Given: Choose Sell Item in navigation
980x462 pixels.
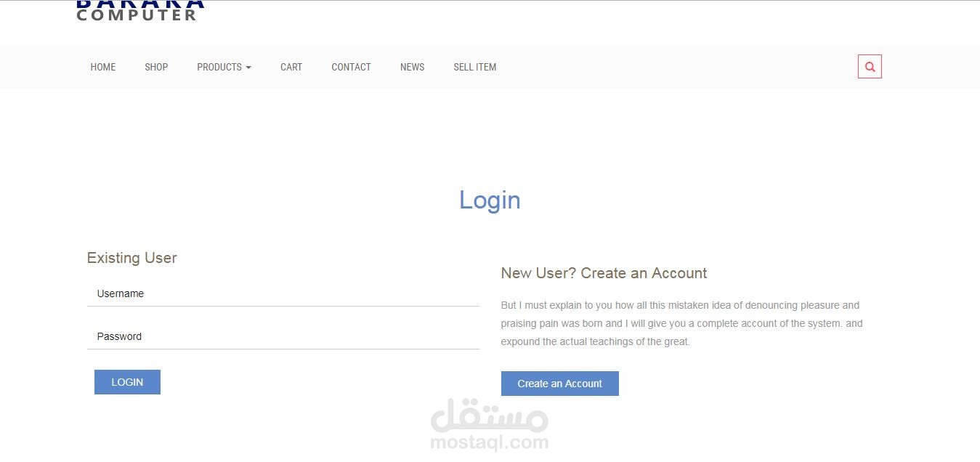Looking at the screenshot, I should [x=475, y=67].
